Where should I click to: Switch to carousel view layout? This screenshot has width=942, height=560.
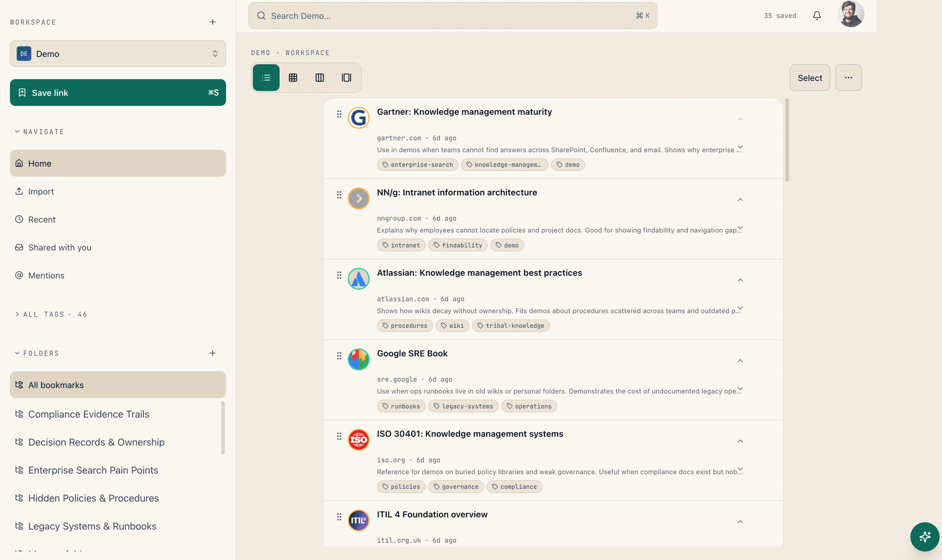point(346,78)
